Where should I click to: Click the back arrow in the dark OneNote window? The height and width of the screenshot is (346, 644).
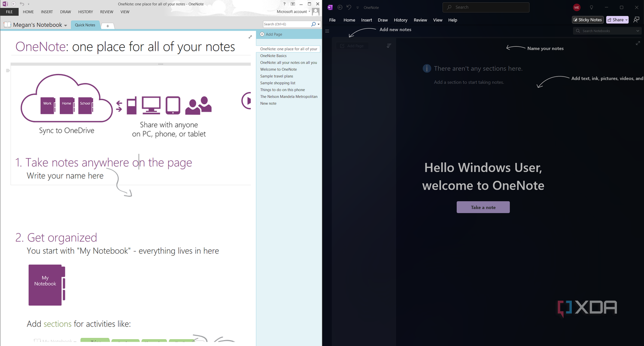(x=340, y=7)
